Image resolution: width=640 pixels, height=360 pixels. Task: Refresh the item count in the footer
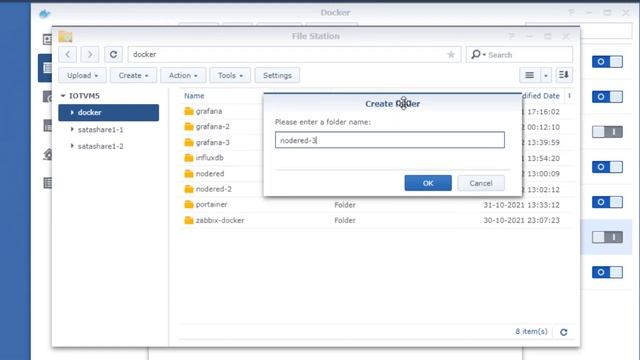[x=564, y=332]
